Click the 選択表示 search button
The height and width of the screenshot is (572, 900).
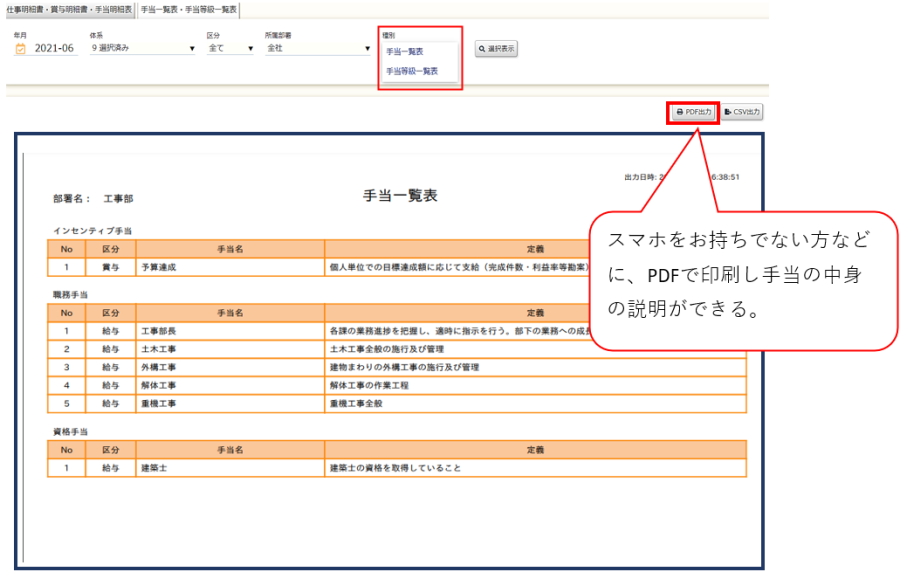click(496, 48)
